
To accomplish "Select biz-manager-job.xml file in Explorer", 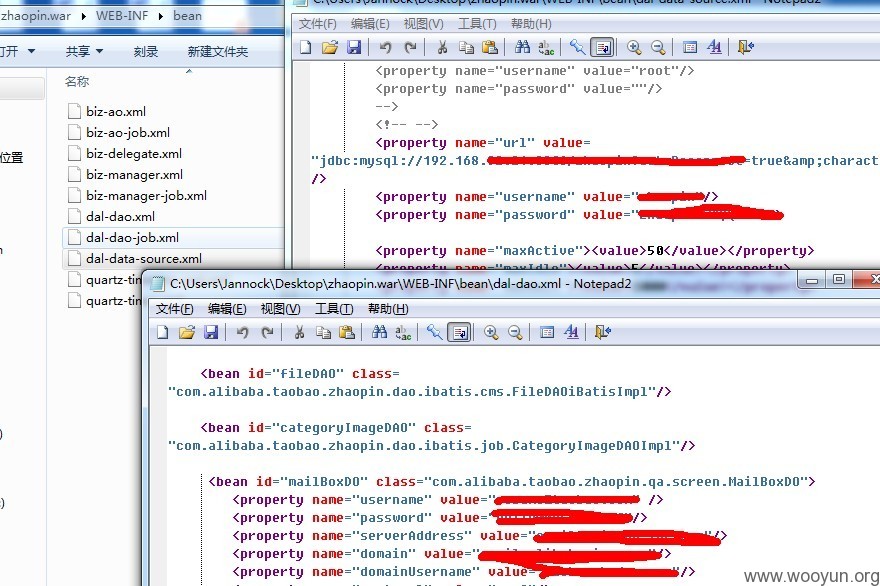I will pos(146,196).
